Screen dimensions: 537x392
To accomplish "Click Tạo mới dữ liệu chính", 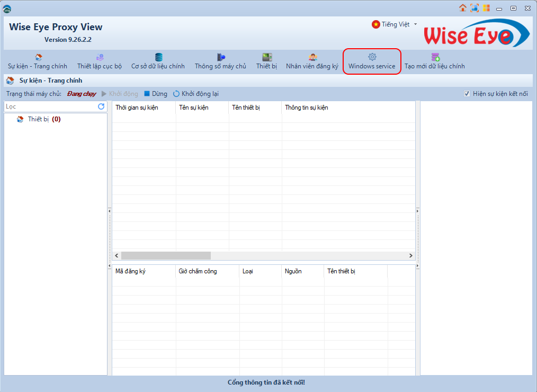I will 434,61.
